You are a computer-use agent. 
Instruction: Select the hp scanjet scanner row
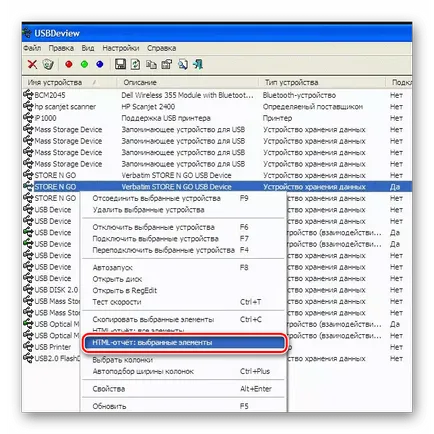(x=217, y=107)
